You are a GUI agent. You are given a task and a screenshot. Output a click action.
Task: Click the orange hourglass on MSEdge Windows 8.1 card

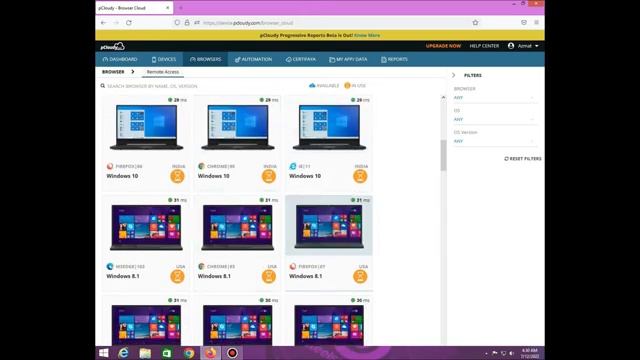pyautogui.click(x=177, y=276)
